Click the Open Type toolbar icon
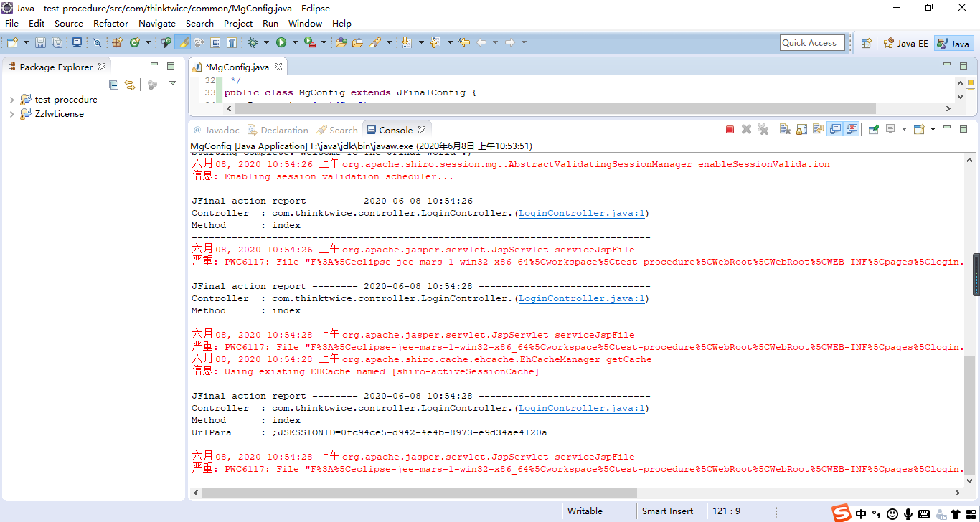This screenshot has height=522, width=980. click(x=341, y=42)
